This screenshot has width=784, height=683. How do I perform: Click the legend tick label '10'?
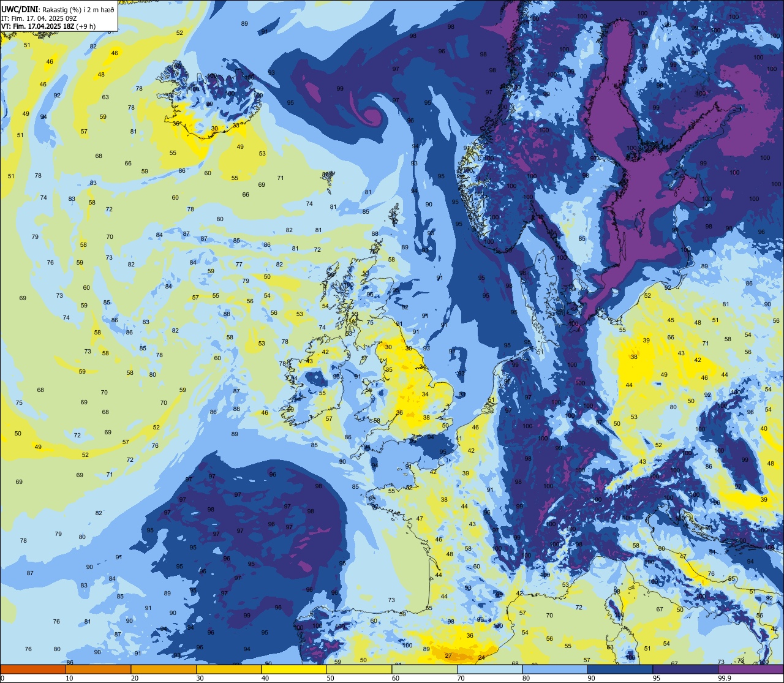69,678
